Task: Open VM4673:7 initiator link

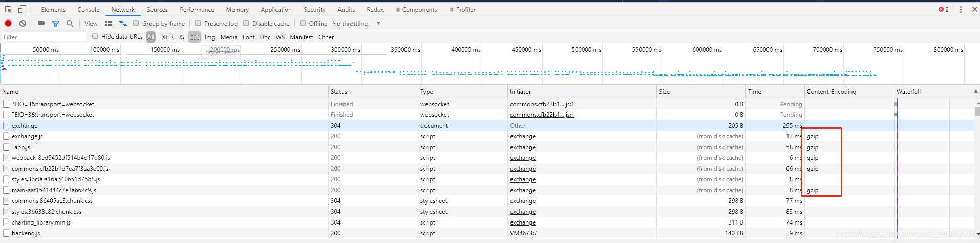Action: (523, 233)
